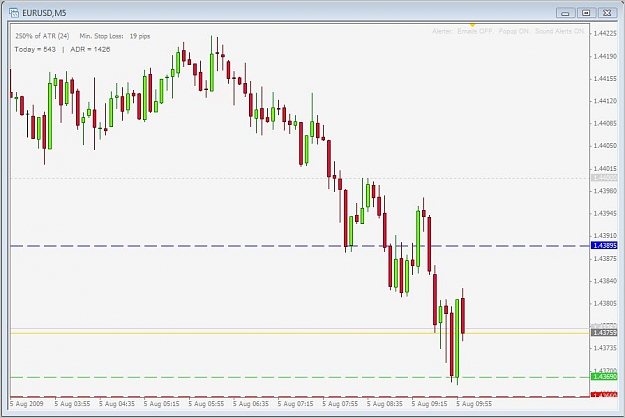Maximize the EURUSD,M5 chart window

[x=586, y=13]
